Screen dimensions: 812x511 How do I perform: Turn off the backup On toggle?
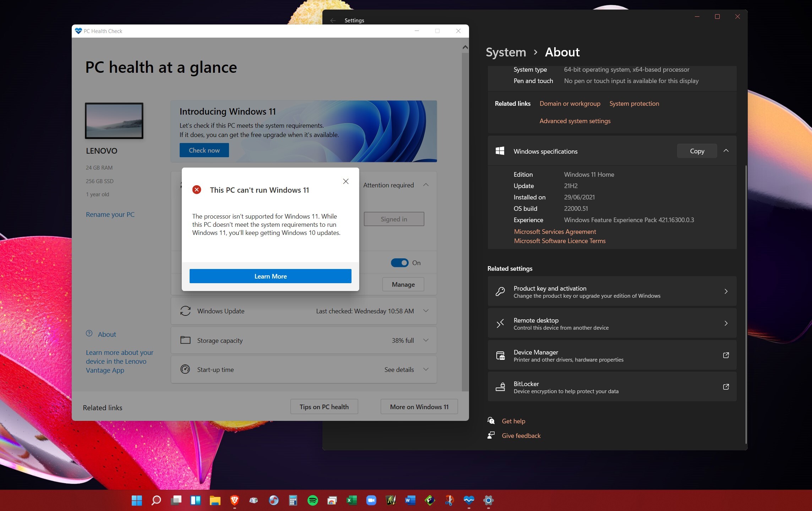tap(399, 263)
